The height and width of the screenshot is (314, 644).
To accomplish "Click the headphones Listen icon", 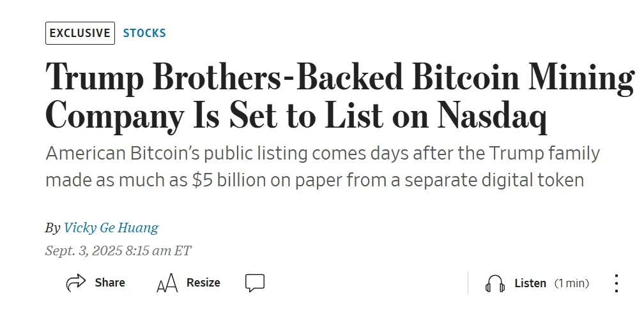I will point(495,283).
